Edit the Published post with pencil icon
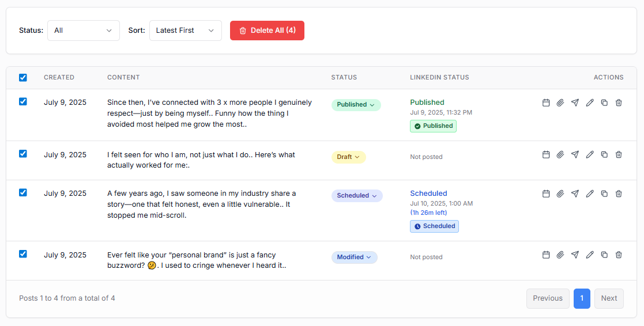Image resolution: width=644 pixels, height=326 pixels. (x=590, y=103)
